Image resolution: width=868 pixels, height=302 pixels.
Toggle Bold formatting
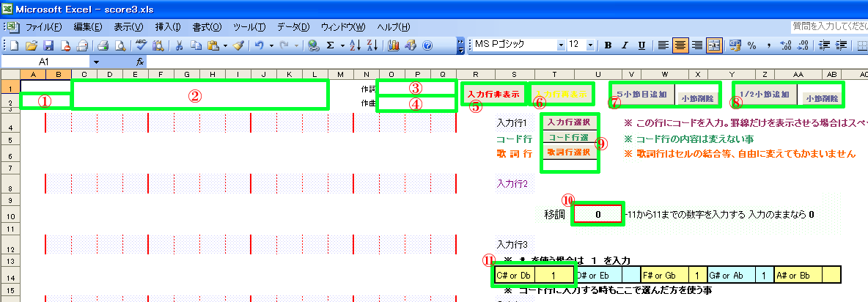click(x=608, y=45)
